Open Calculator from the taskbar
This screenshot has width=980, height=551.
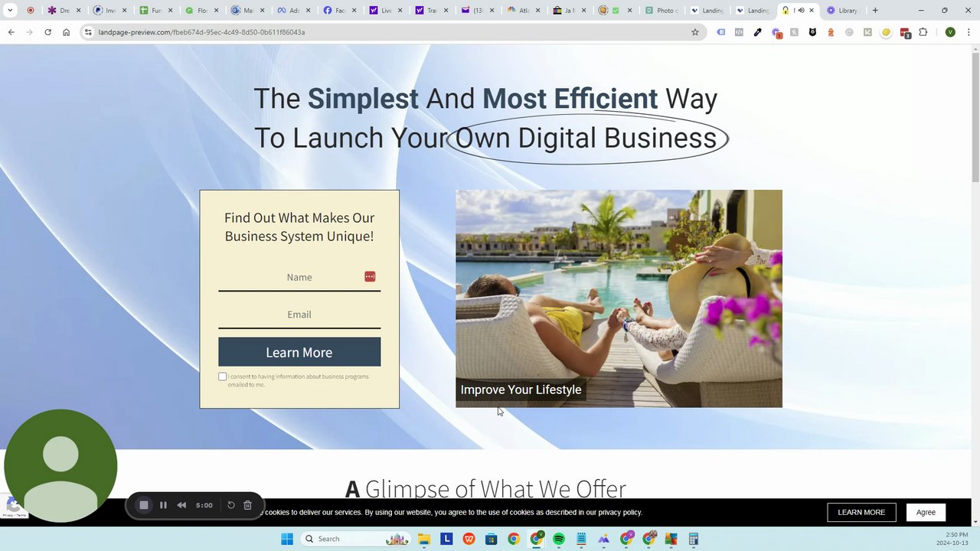(x=694, y=539)
